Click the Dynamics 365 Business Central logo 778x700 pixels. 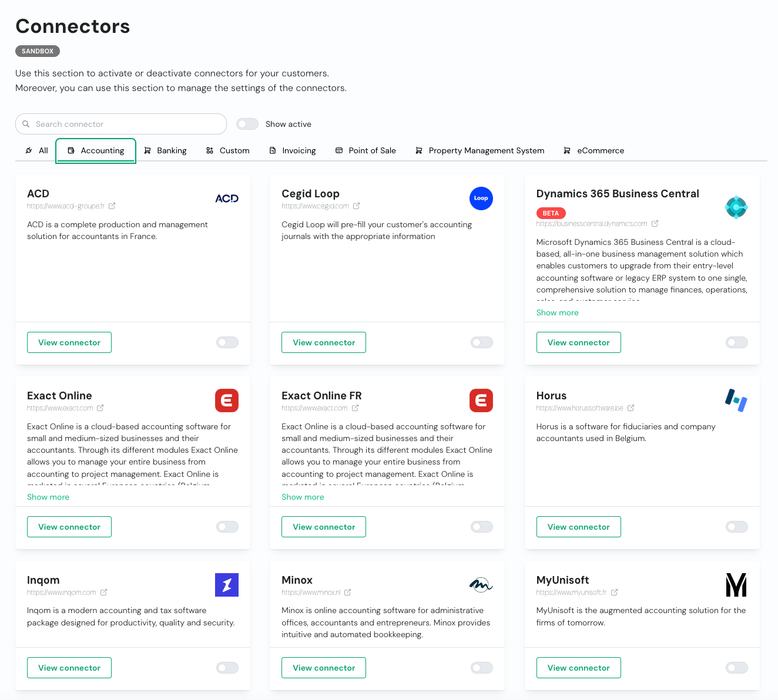click(736, 207)
